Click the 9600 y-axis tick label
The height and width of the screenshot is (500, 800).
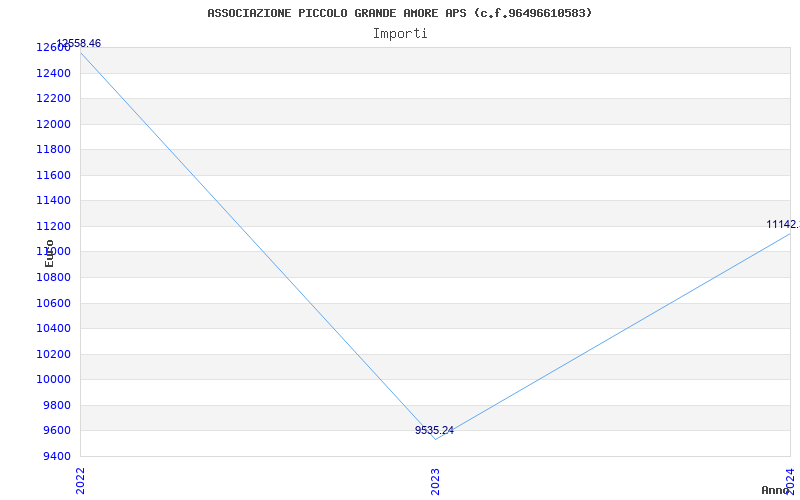click(x=56, y=431)
